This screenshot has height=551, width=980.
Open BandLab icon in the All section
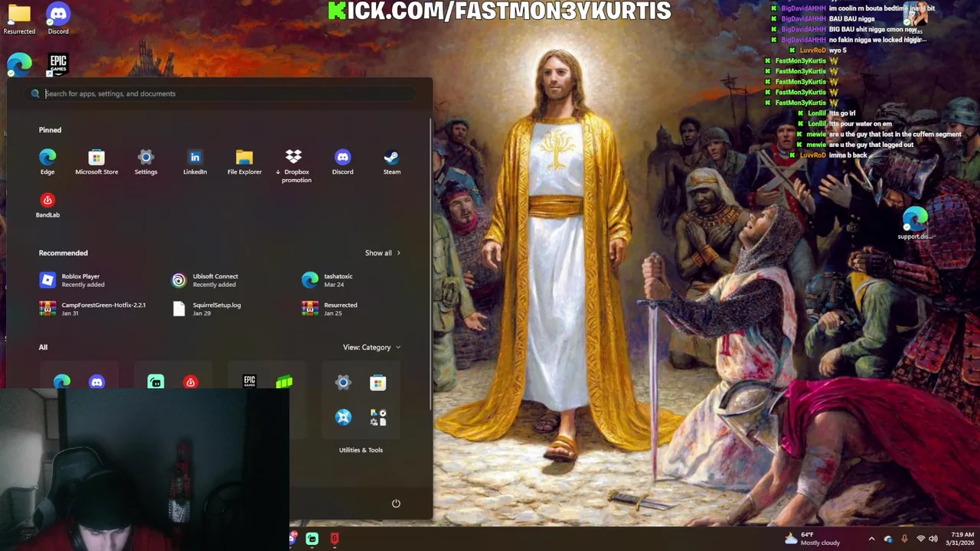[191, 381]
